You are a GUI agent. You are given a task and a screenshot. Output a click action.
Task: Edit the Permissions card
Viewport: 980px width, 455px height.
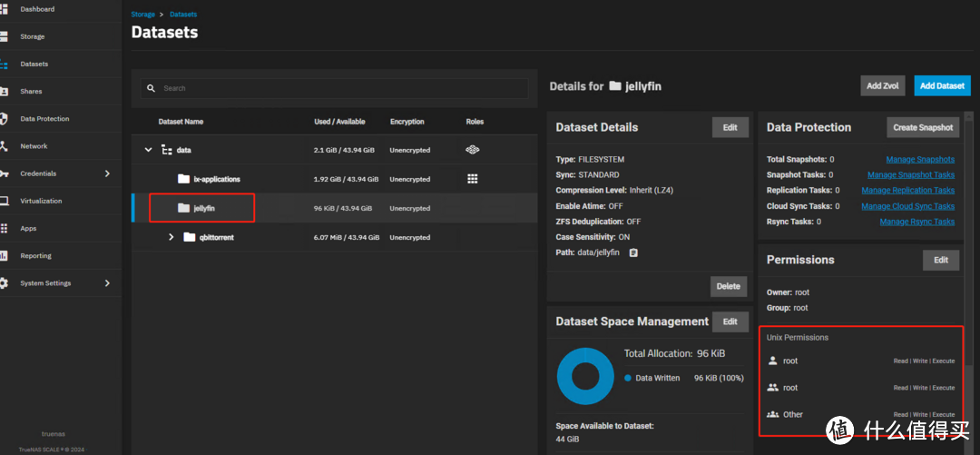pyautogui.click(x=940, y=260)
